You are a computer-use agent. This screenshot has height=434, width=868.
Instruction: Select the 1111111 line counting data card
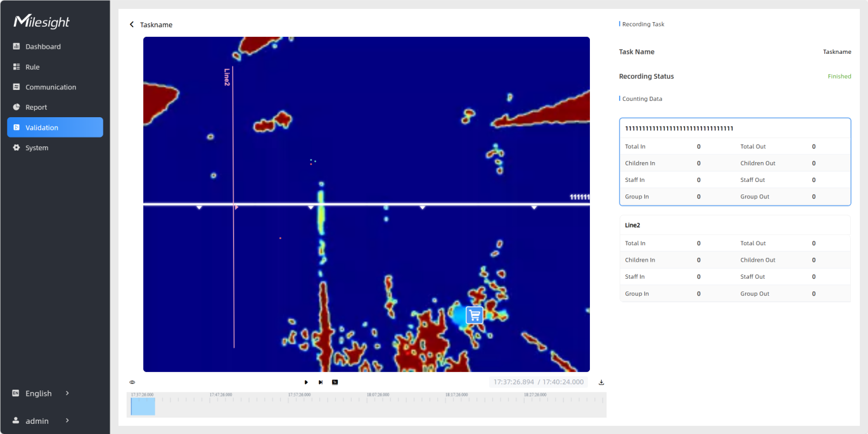[735, 162]
